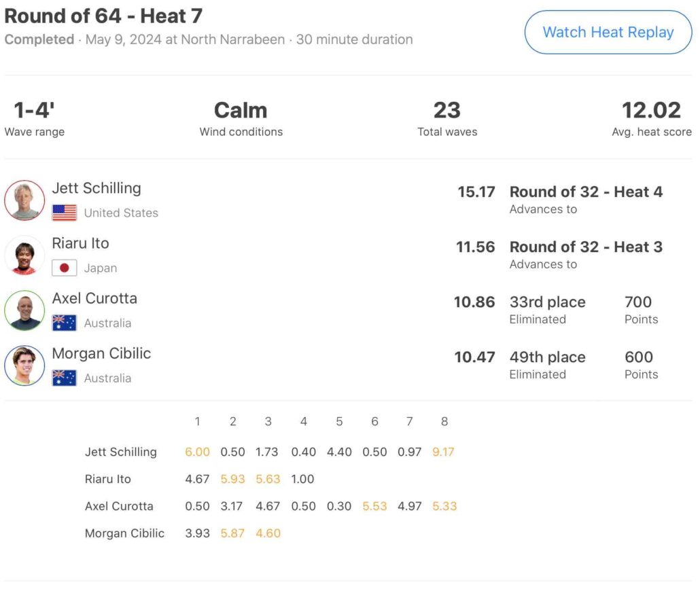Click Axel Curotta's profile photo
Screen dimensions: 700x589
[x=24, y=310]
